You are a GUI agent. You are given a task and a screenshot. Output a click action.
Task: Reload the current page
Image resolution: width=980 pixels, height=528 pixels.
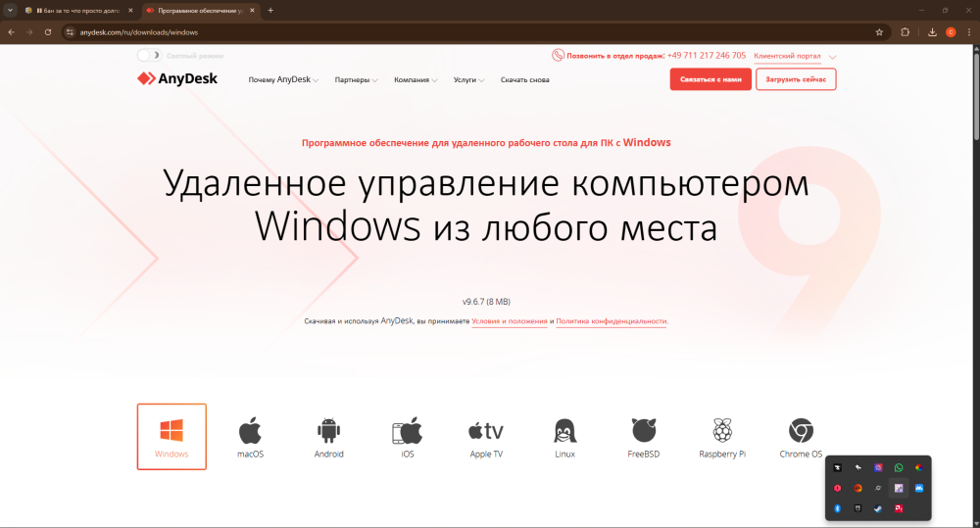(47, 32)
